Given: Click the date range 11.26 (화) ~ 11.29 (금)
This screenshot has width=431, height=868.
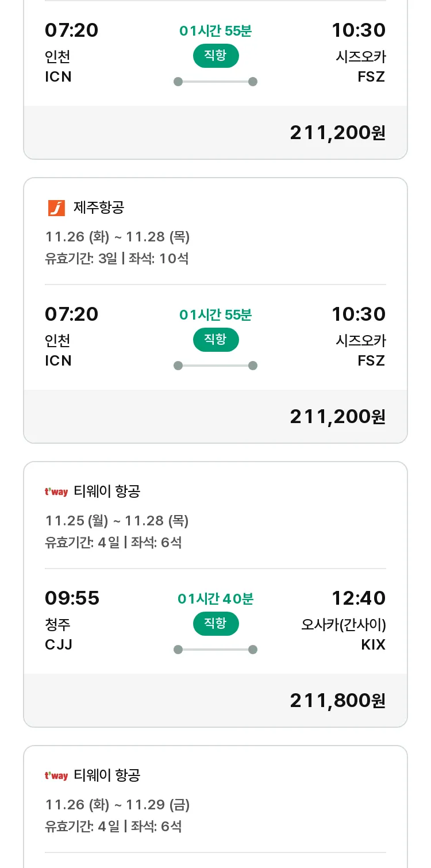Looking at the screenshot, I should [117, 805].
